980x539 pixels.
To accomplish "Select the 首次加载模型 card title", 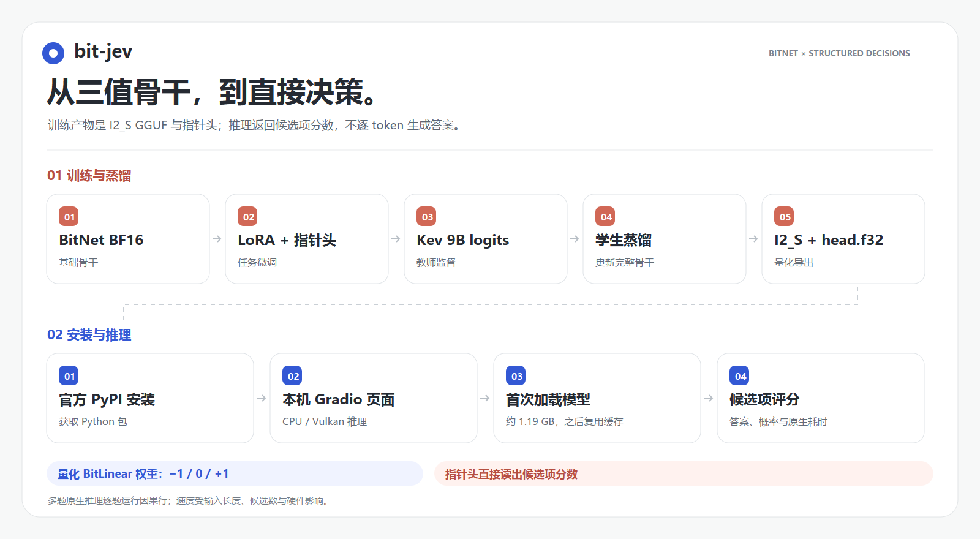I will coord(548,399).
